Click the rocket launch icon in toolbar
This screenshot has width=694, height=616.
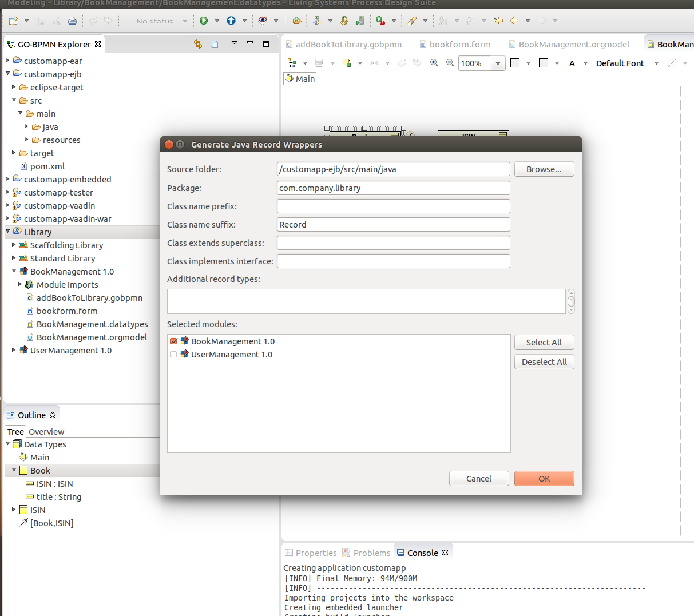pyautogui.click(x=412, y=21)
